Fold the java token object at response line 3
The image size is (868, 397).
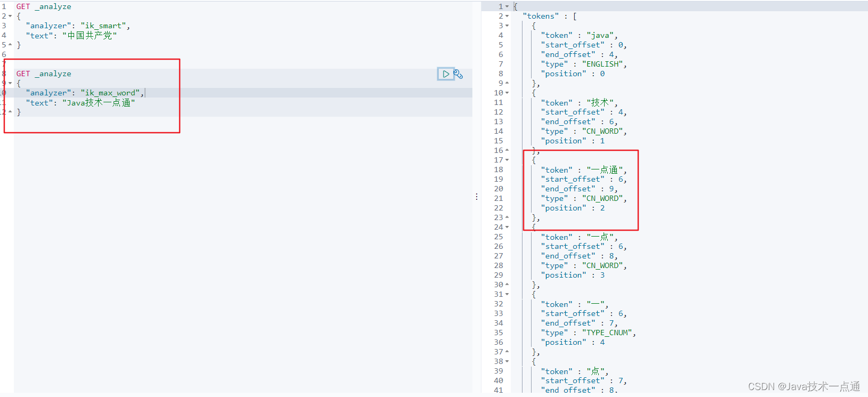point(507,26)
